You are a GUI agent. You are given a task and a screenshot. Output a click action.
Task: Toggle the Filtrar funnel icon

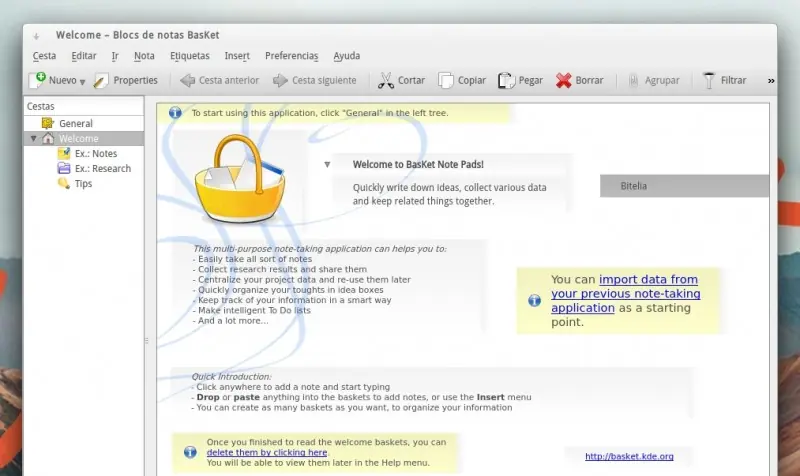(709, 80)
